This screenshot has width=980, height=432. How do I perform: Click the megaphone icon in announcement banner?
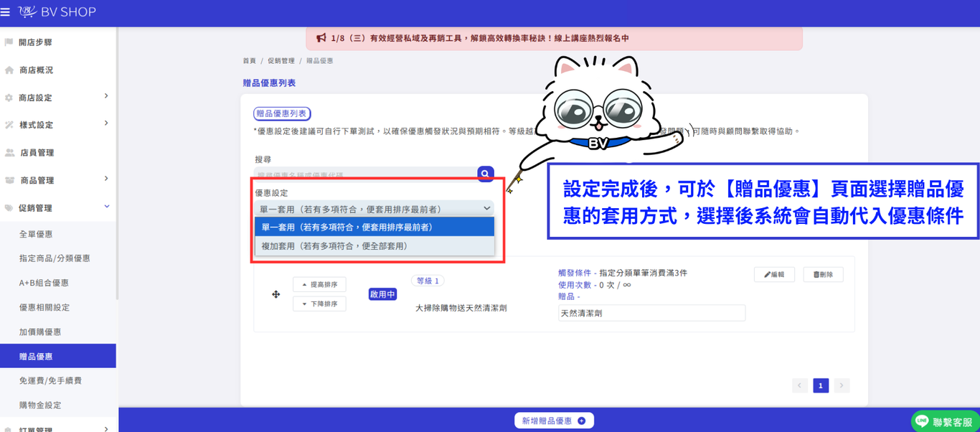321,38
